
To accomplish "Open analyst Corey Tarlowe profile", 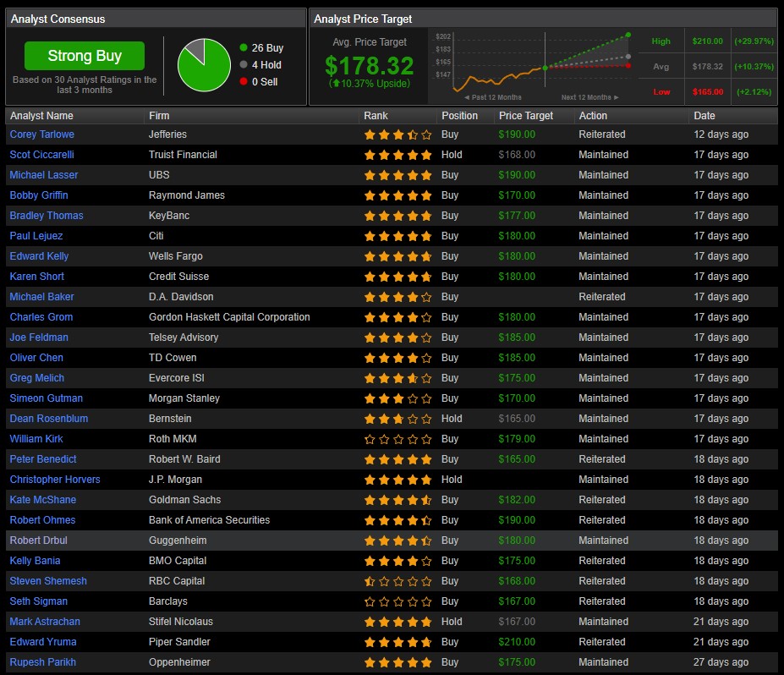I will coord(42,134).
